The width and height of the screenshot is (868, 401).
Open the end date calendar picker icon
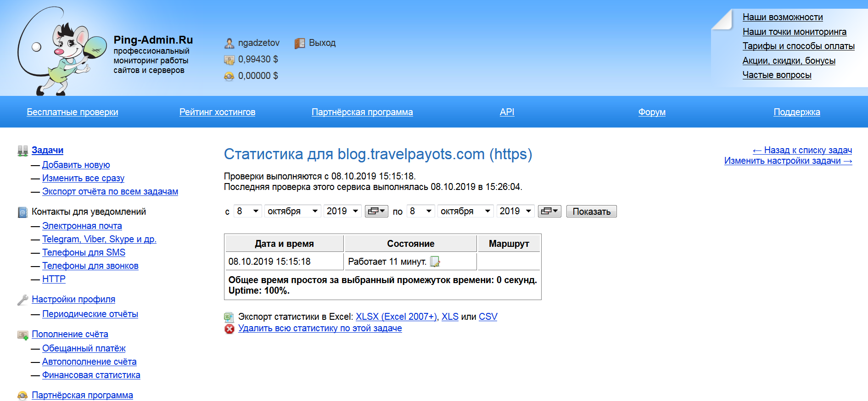pos(549,211)
